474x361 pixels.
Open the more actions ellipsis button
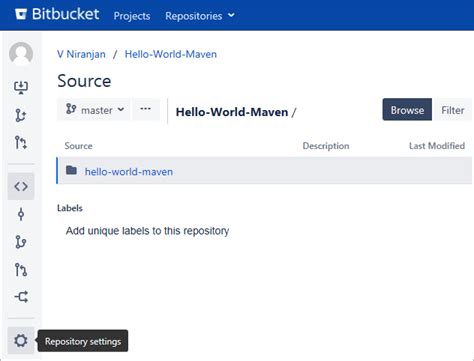pyautogui.click(x=146, y=110)
